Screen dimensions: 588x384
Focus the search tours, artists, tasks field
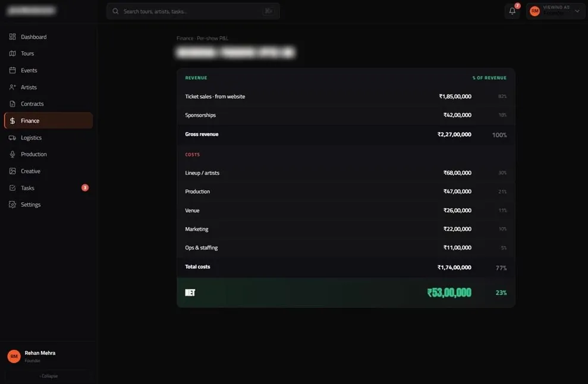pos(193,11)
